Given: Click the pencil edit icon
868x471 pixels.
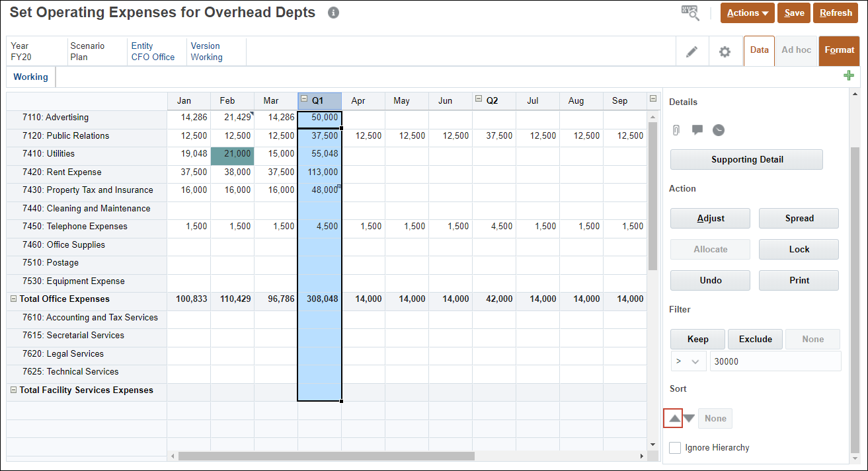Looking at the screenshot, I should point(691,52).
